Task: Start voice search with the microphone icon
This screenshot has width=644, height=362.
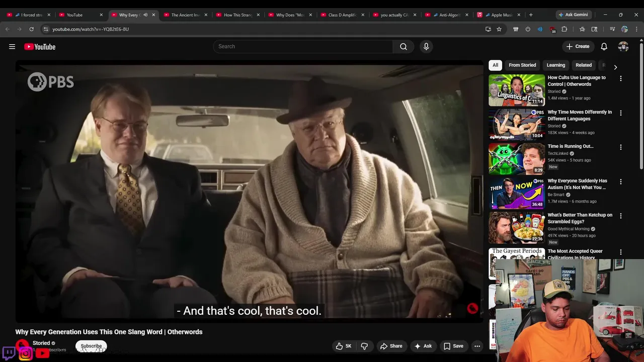Action: pos(426,47)
